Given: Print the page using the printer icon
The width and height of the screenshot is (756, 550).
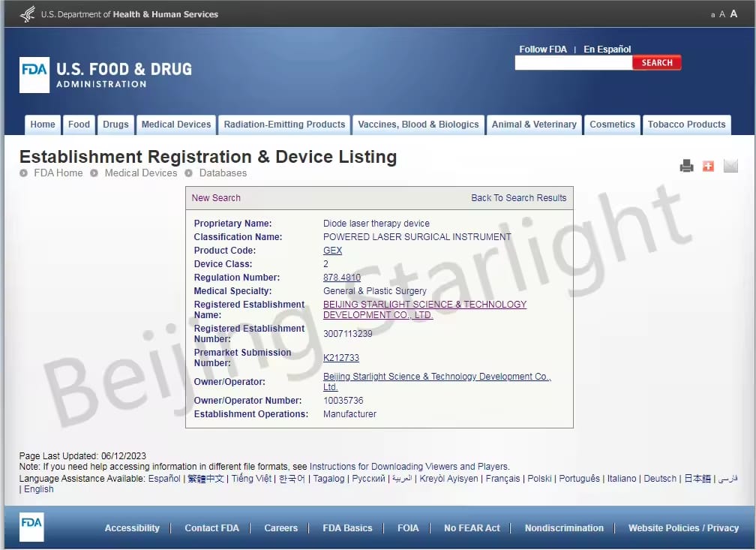Looking at the screenshot, I should pyautogui.click(x=686, y=166).
